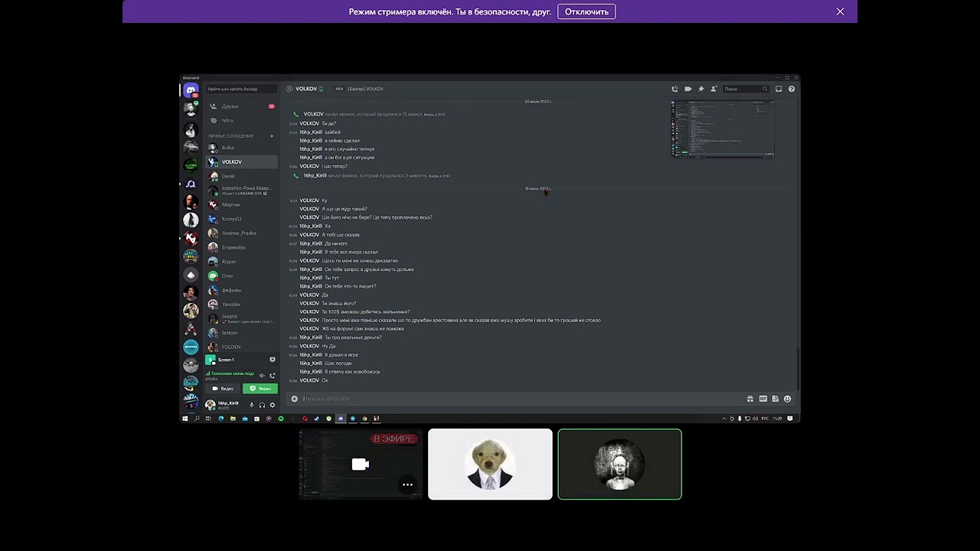Open Spotify from the shared taskbar
Image resolution: width=980 pixels, height=551 pixels.
[281, 419]
